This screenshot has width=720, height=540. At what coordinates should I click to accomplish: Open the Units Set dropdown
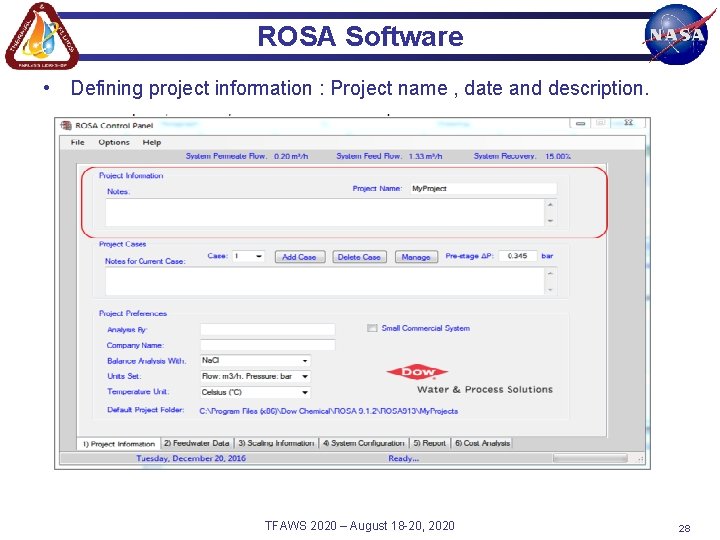255,377
